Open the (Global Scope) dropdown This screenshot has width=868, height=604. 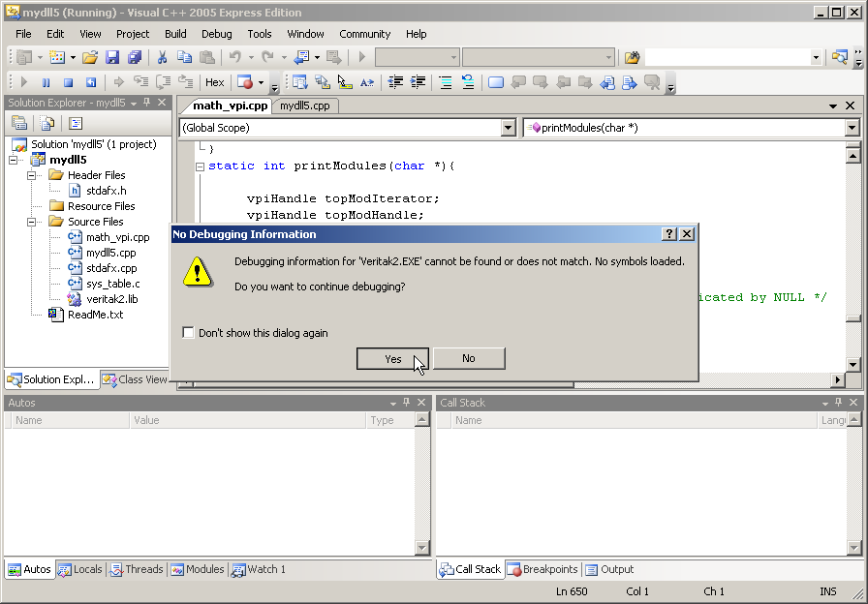(509, 128)
